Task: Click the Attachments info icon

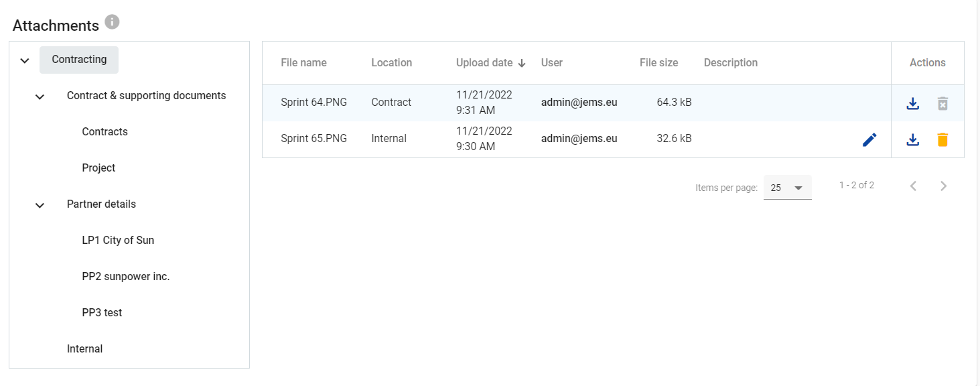Action: click(113, 22)
